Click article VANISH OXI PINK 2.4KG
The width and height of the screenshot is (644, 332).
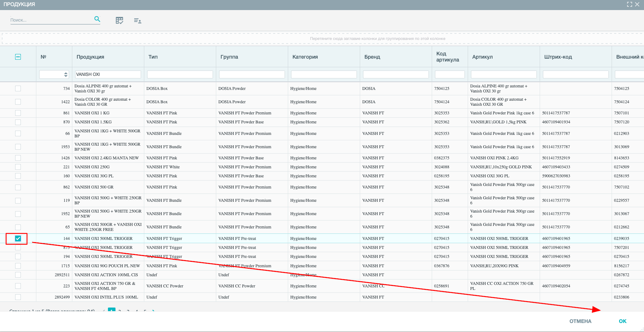point(494,158)
